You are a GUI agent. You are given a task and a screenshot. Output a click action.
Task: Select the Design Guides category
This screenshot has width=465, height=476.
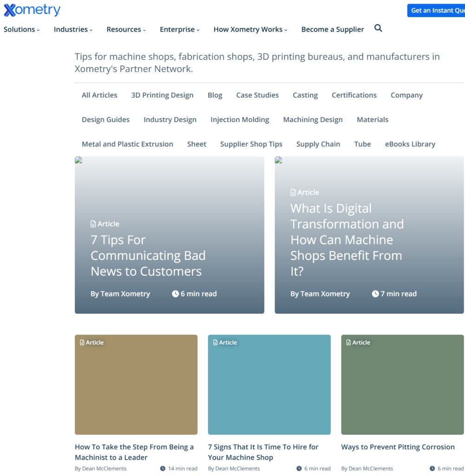pyautogui.click(x=105, y=119)
